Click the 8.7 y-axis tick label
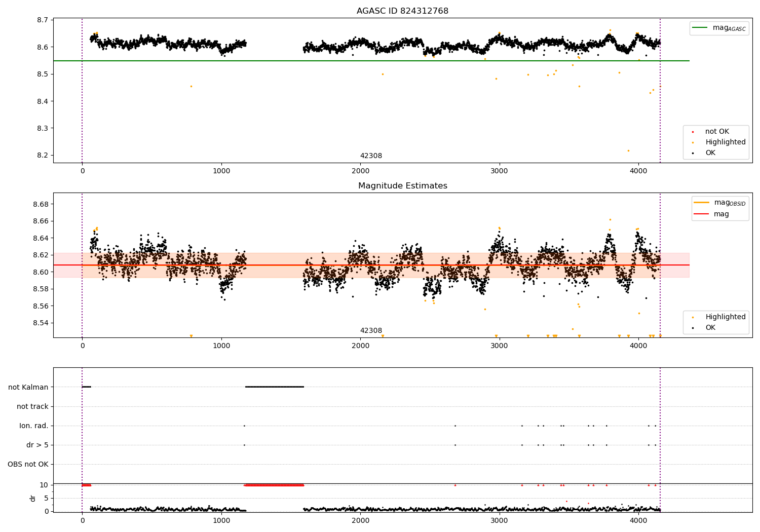760x532 pixels. (43, 20)
